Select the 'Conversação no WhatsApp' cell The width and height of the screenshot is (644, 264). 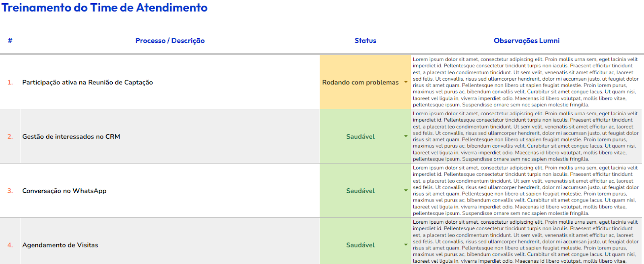(x=64, y=191)
